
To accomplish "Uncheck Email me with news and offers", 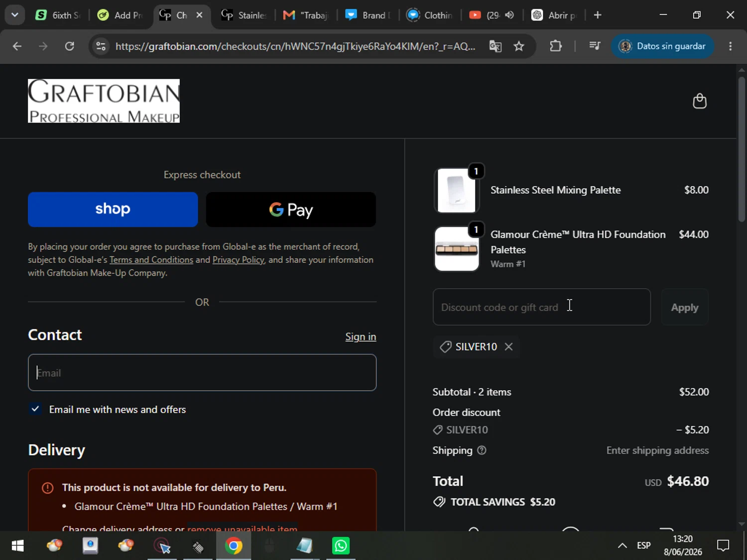I will coord(35,409).
